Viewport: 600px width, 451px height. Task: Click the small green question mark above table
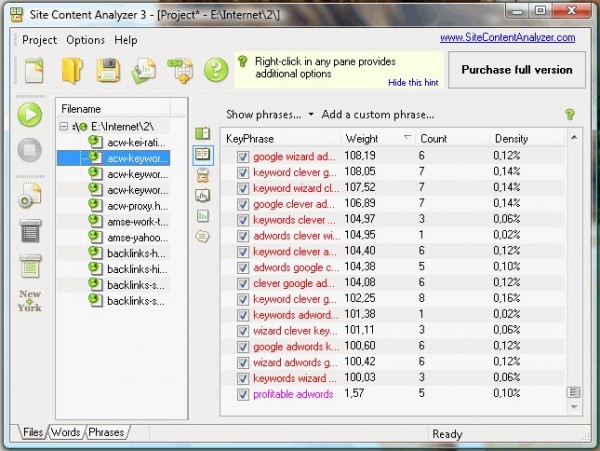click(x=570, y=114)
